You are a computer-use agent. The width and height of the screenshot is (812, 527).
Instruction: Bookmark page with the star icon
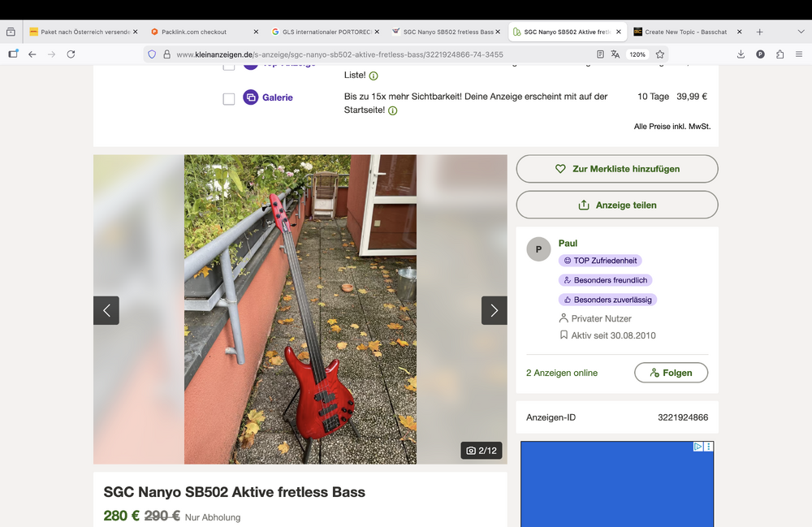(x=660, y=54)
